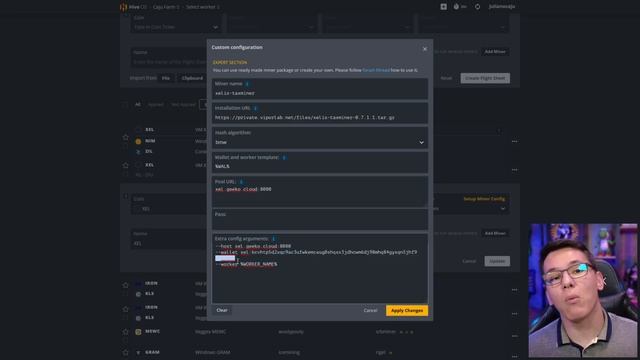
Task: Click the Setup Miner Config link
Action: click(x=484, y=199)
